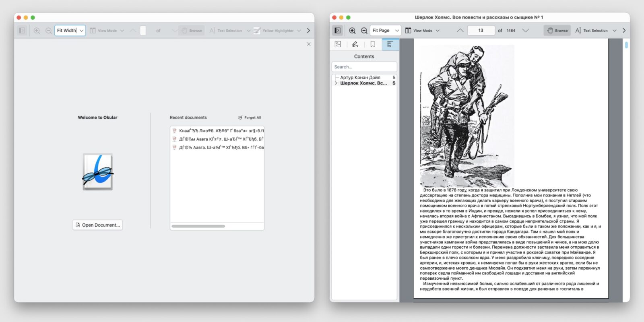Screen dimensions: 644x322
Task: Select Артур Конан Дойл in Contents
Action: (360, 77)
